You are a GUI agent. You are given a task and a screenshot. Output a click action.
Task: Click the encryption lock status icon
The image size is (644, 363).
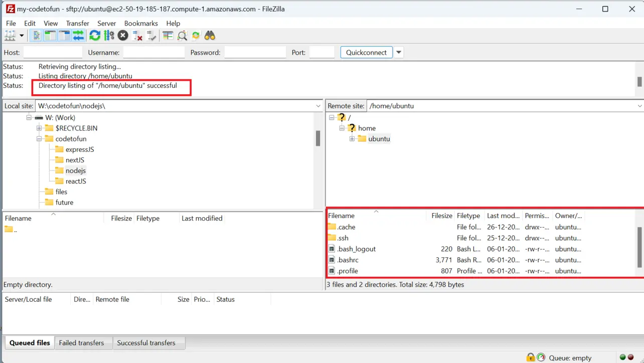coord(530,357)
